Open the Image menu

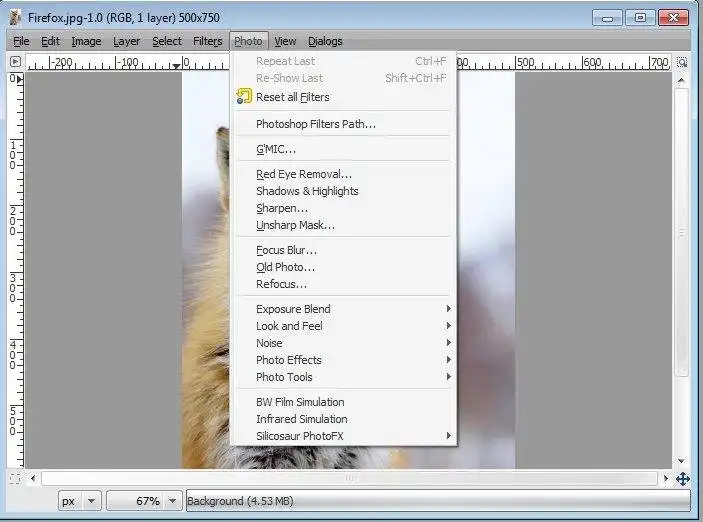(x=86, y=41)
